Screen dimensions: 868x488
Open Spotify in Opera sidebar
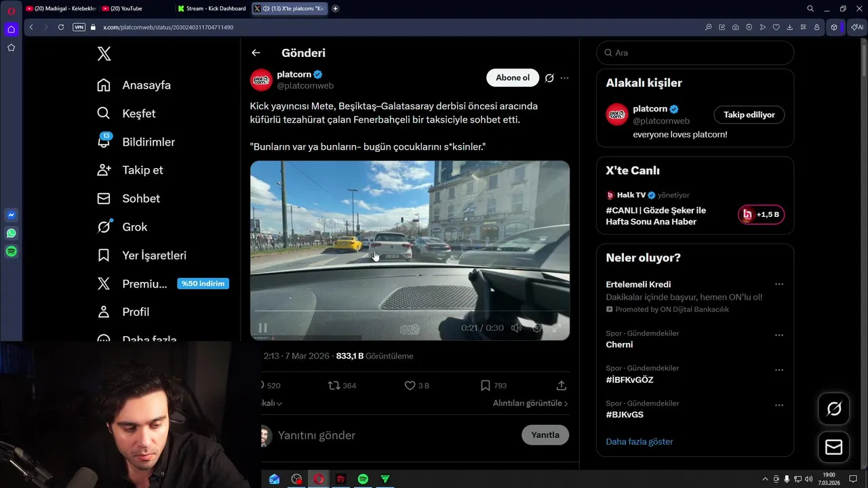[11, 251]
